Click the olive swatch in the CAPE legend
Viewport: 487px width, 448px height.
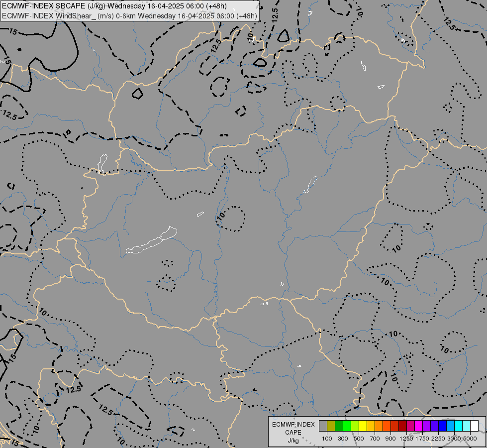coord(331,426)
